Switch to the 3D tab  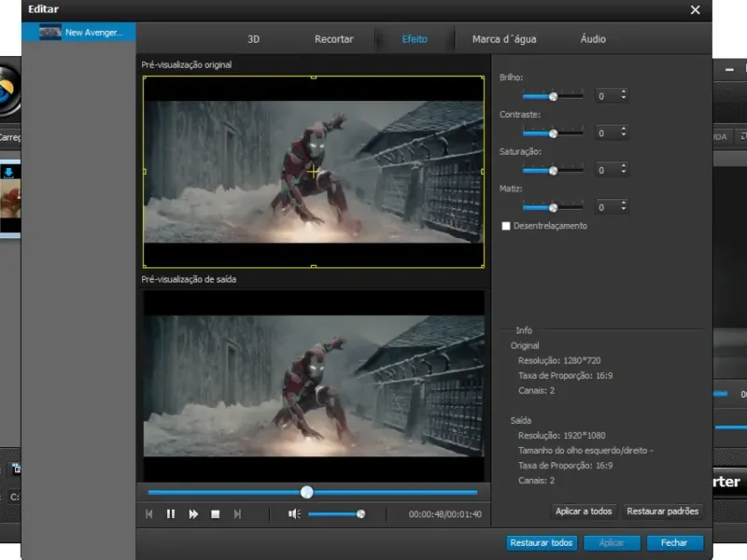click(x=253, y=39)
